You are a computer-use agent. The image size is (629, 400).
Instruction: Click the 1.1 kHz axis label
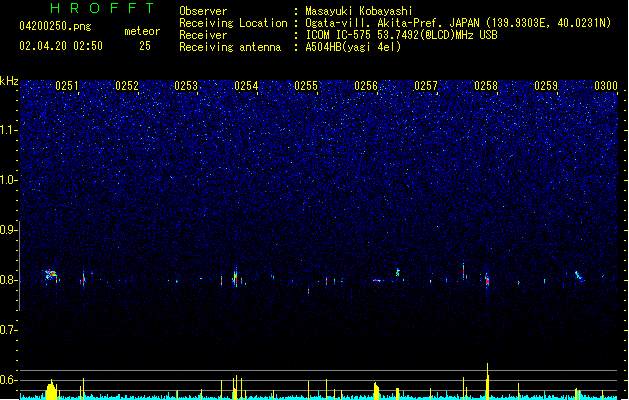(x=8, y=130)
